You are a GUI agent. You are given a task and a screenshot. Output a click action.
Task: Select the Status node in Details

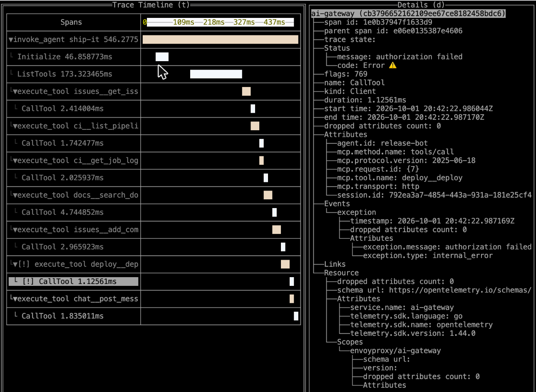tap(337, 48)
